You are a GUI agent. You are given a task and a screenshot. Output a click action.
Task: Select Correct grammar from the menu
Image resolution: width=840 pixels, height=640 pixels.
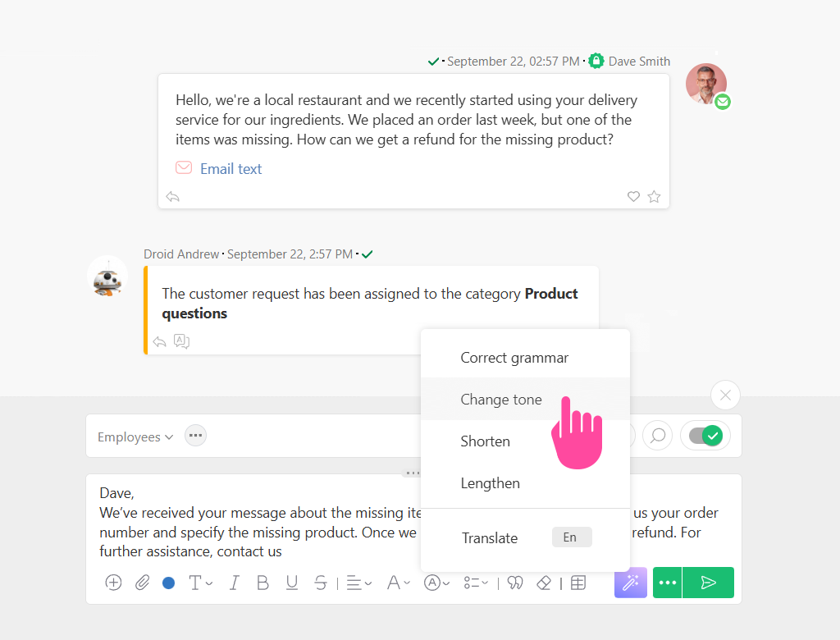point(514,358)
